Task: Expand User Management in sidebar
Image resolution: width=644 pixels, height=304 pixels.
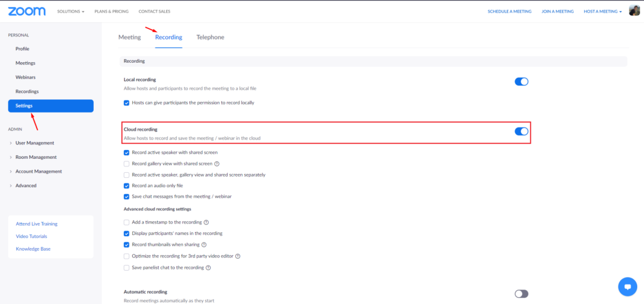Action: pos(35,143)
